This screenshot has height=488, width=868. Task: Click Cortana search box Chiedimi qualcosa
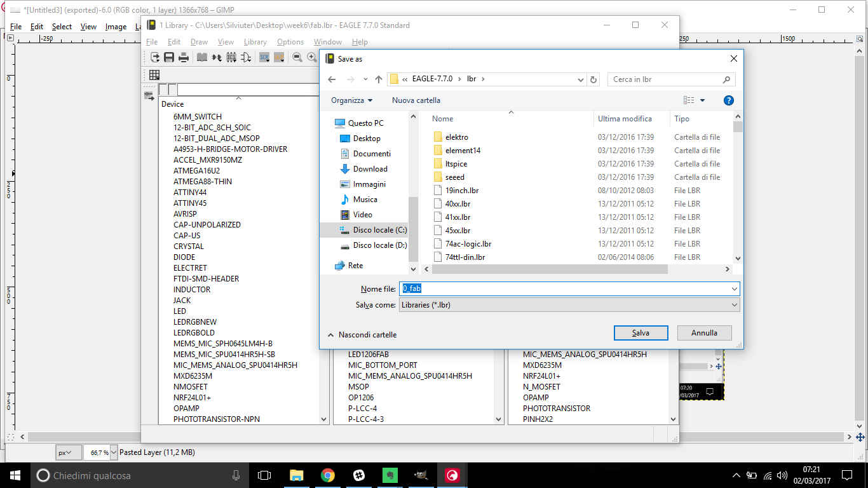(x=138, y=475)
